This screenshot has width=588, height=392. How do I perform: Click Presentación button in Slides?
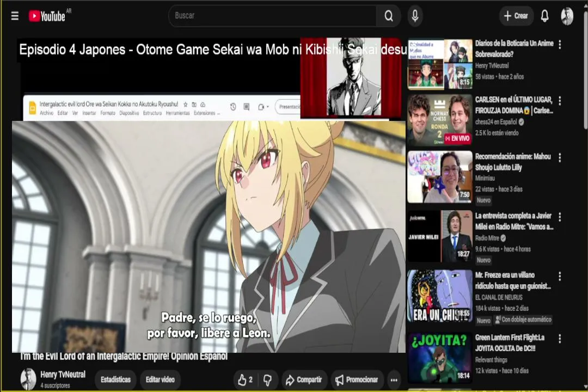288,107
